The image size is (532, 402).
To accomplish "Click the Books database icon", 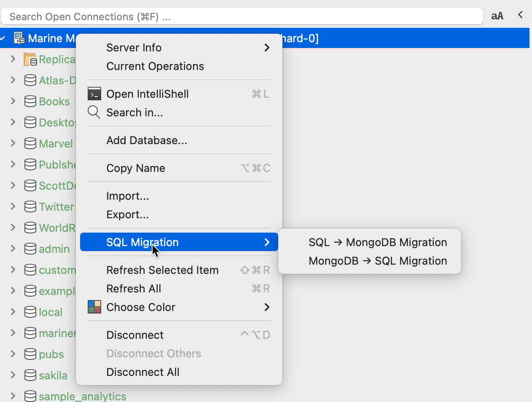I will pyautogui.click(x=30, y=102).
